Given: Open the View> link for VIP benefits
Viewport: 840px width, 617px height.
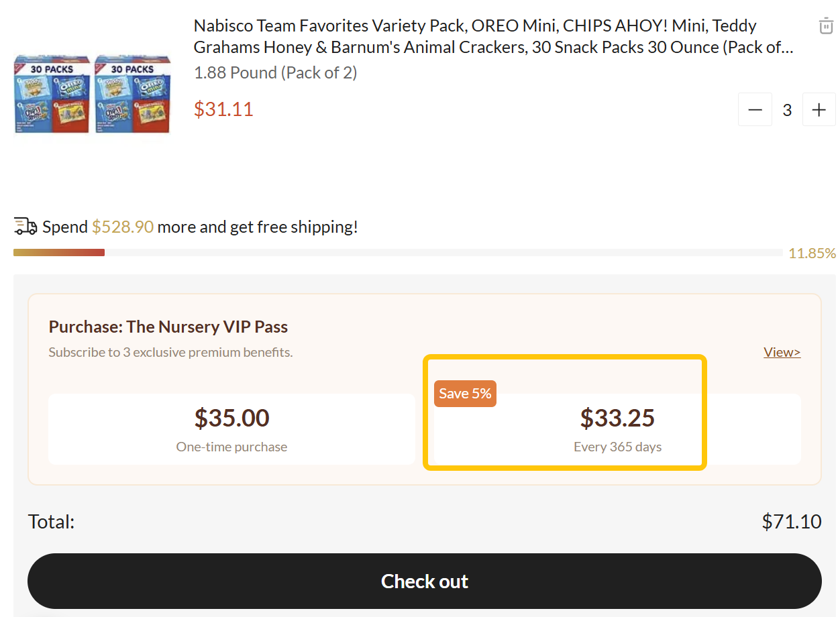Looking at the screenshot, I should [x=782, y=352].
